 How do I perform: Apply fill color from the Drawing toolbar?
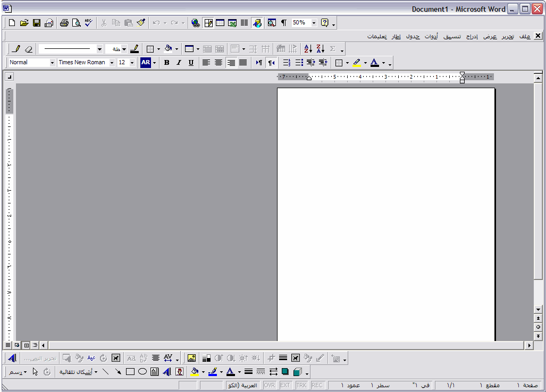click(195, 372)
